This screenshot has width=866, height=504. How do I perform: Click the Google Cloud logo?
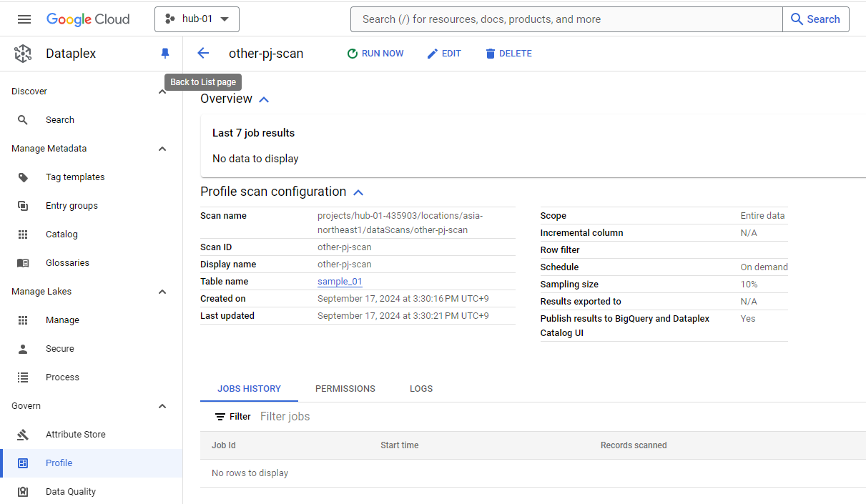pos(88,19)
